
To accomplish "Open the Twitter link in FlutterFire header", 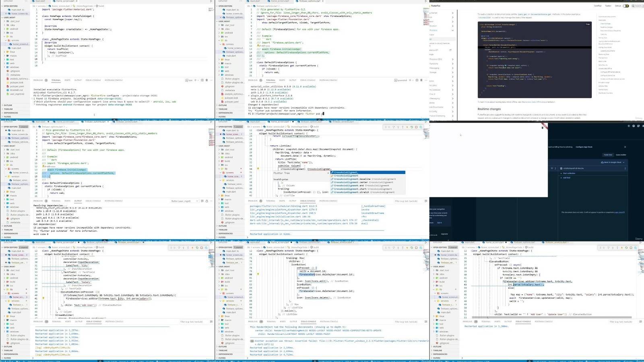I will [608, 6].
